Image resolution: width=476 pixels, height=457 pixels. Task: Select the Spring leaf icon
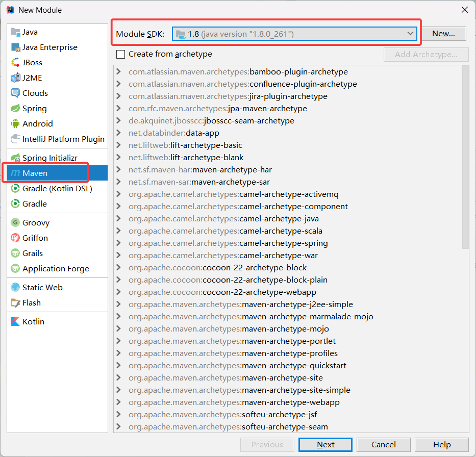(x=15, y=108)
